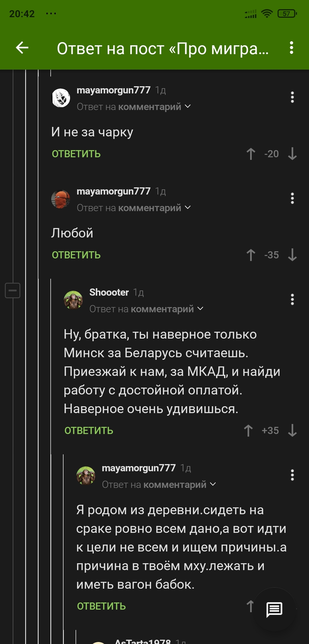Image resolution: width=309 pixels, height=644 pixels.
Task: Downvote Shoooter's comment with +35 rating
Action: coord(292,431)
